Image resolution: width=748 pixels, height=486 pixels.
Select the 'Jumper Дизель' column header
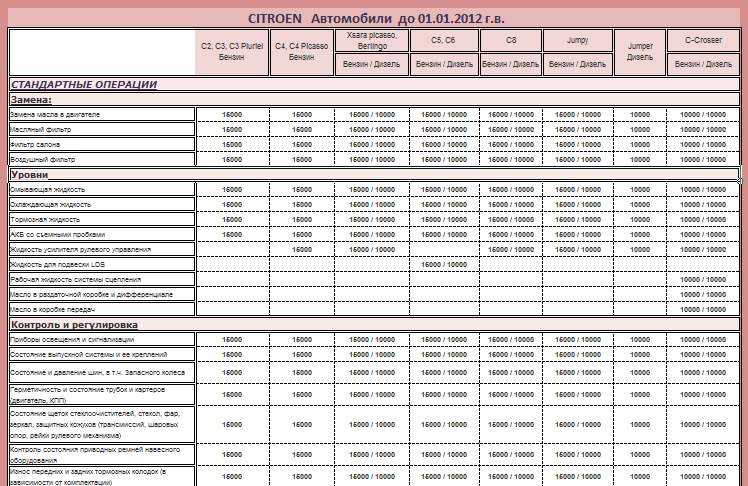(x=640, y=52)
